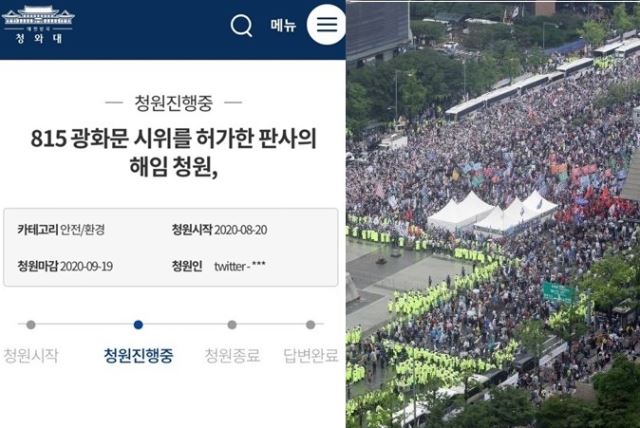Screen dimensions: 640x428
Task: Click the 청원시작 step label
Action: click(x=31, y=355)
